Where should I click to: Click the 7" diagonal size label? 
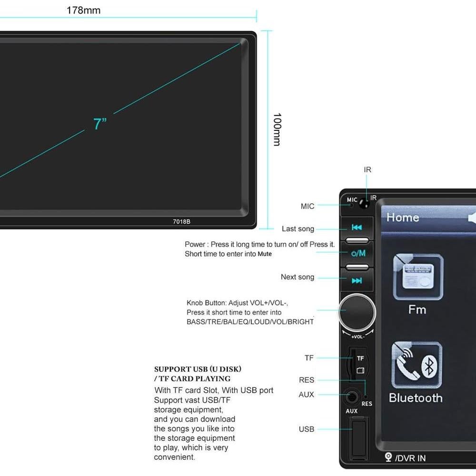pos(100,124)
